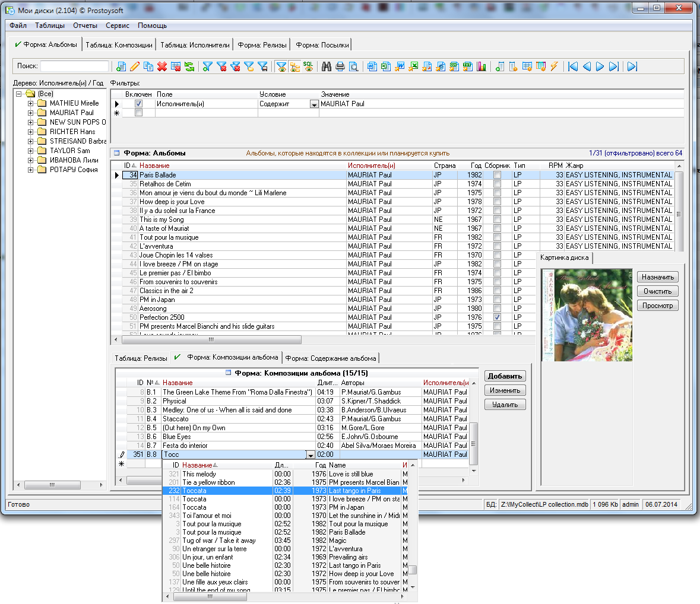
Task: Click the colored bar chart icon
Action: [x=481, y=66]
